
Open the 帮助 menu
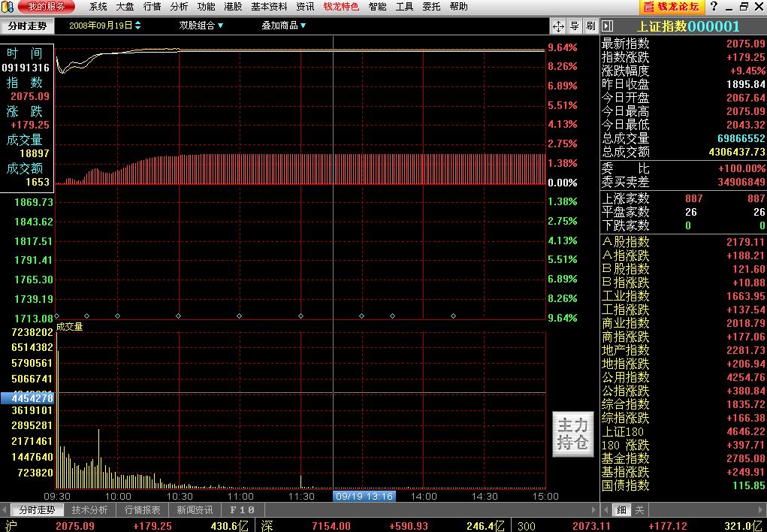[458, 7]
